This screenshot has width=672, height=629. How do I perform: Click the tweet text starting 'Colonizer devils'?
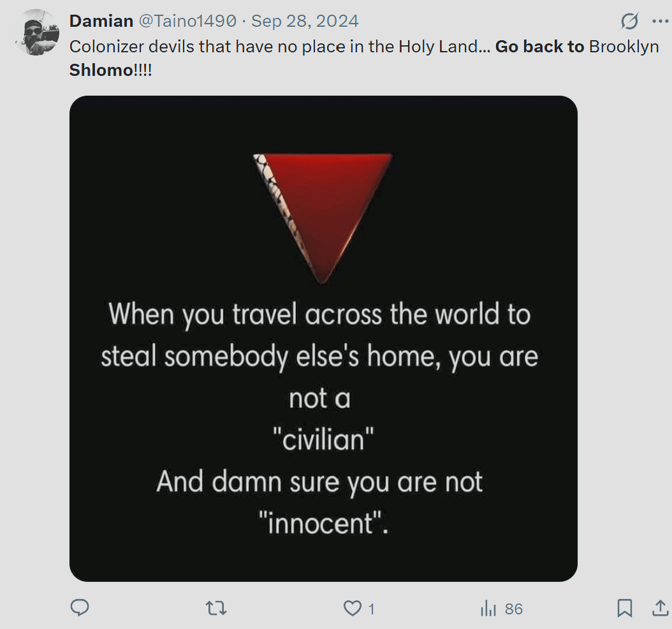[364, 58]
